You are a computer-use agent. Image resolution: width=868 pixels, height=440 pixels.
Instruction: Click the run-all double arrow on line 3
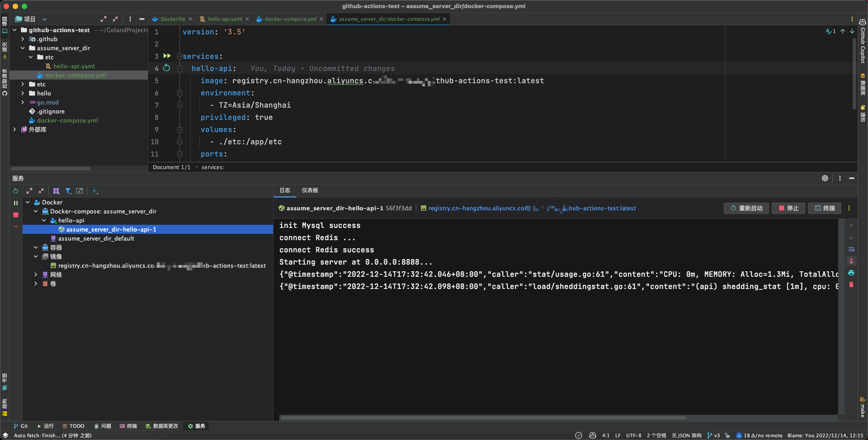167,56
